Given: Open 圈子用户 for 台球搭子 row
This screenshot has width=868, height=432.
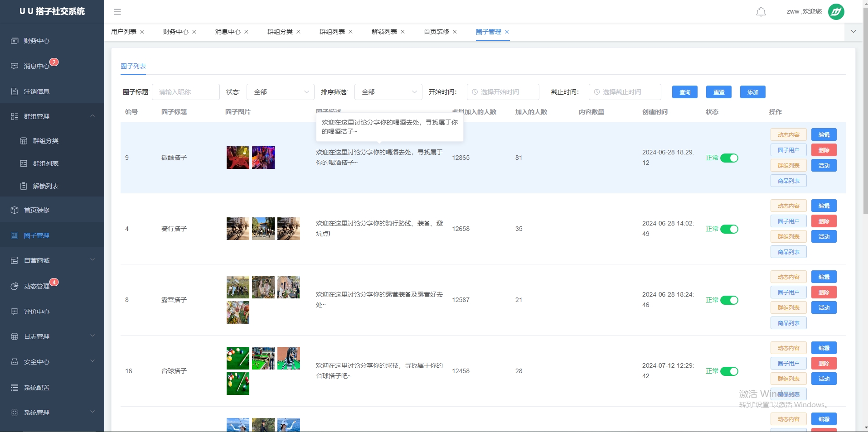Looking at the screenshot, I should (x=789, y=363).
